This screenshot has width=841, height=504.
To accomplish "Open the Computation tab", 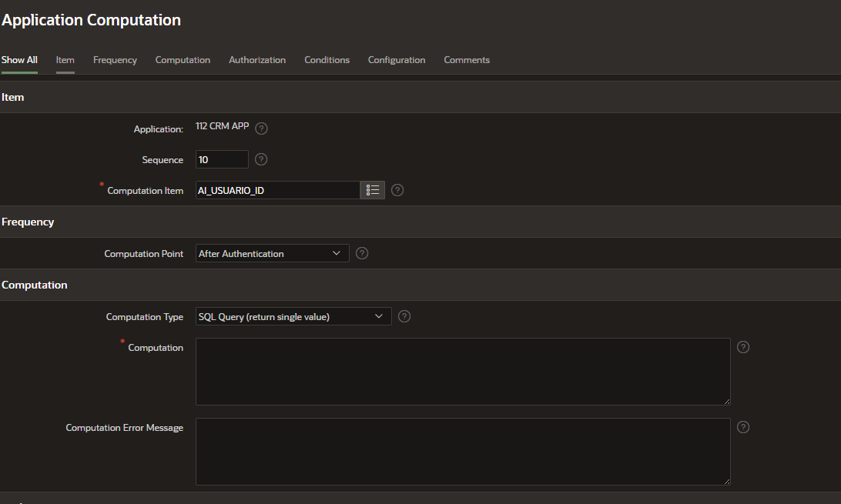I will point(183,60).
